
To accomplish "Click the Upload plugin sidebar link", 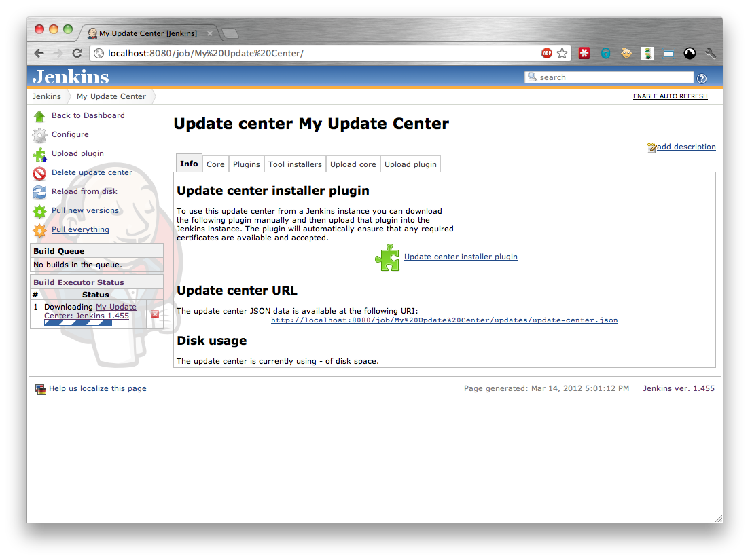I will 77,153.
